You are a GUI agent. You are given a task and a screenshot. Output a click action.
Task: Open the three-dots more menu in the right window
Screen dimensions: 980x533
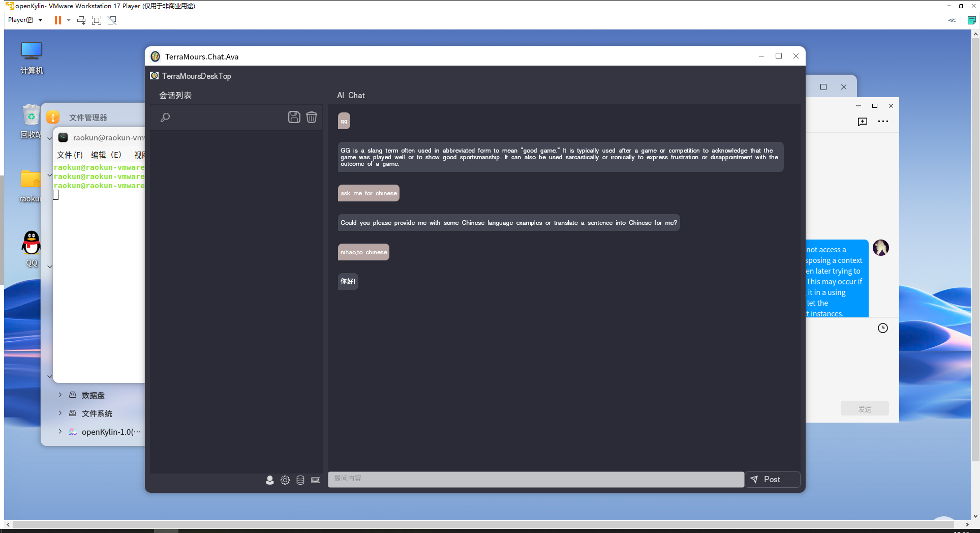(883, 122)
